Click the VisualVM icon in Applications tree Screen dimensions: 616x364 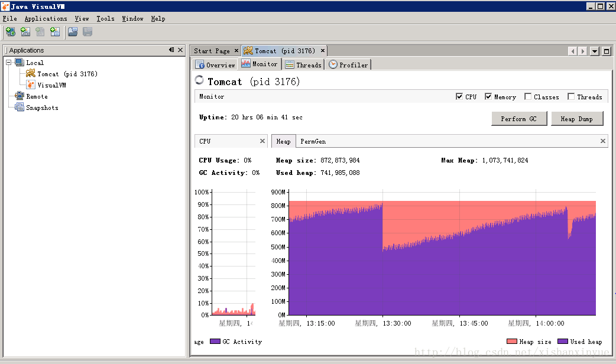[x=31, y=85]
